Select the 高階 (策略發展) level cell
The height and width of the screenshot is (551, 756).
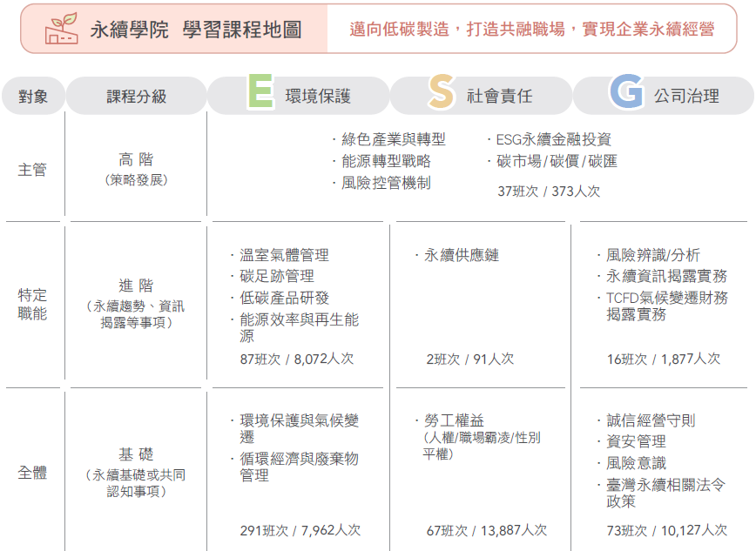click(136, 169)
